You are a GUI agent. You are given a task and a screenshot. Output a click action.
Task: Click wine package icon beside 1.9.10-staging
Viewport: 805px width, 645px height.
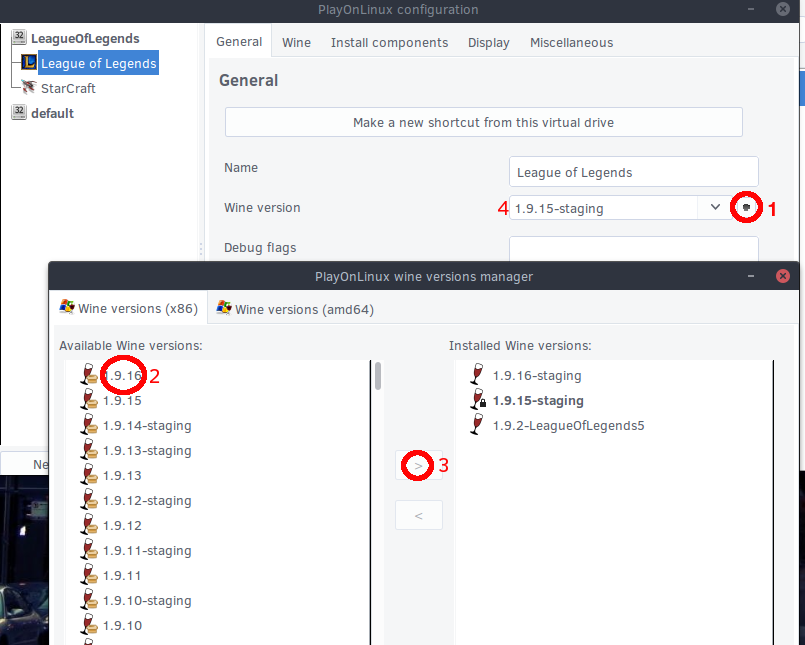(89, 599)
